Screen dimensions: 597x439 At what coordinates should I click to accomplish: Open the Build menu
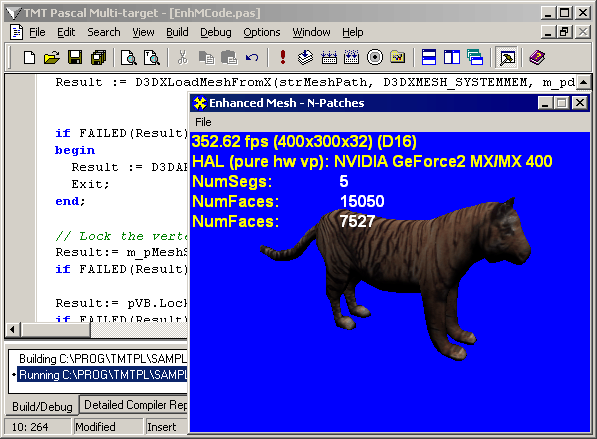click(x=177, y=32)
